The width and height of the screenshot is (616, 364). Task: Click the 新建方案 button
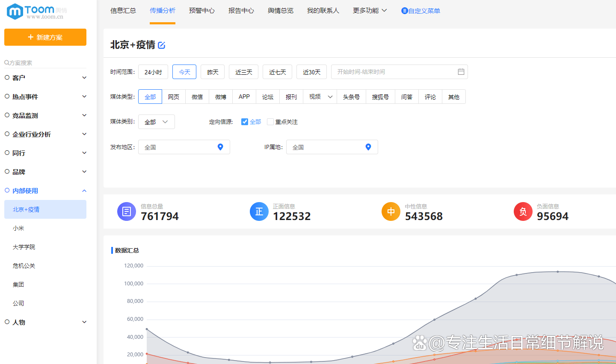coord(45,37)
